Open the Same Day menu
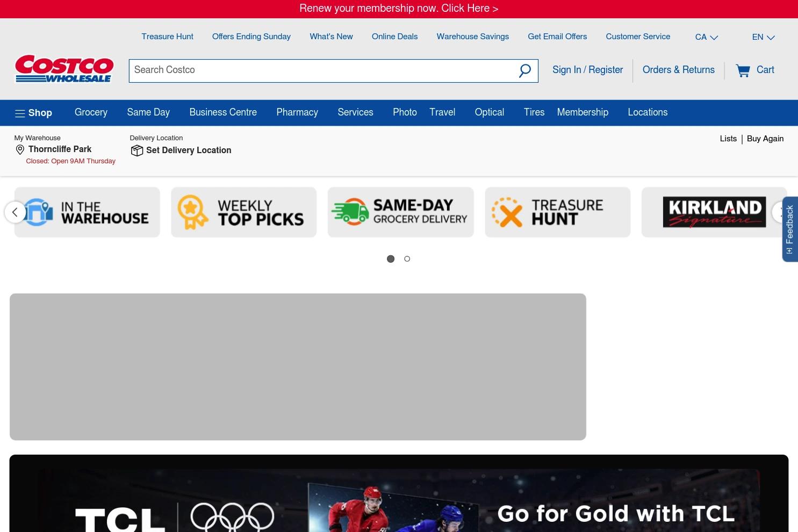The width and height of the screenshot is (798, 532). click(x=148, y=112)
